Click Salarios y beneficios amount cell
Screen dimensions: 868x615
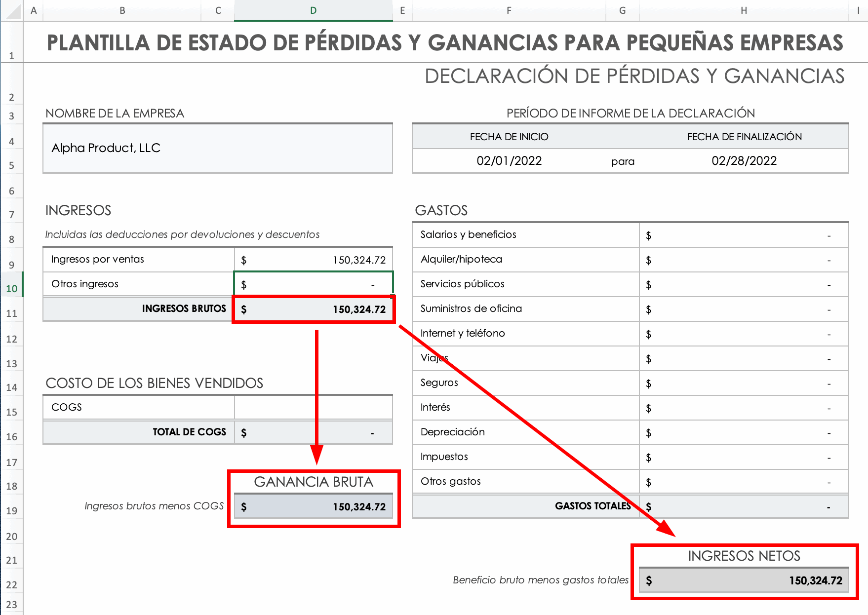(x=744, y=235)
